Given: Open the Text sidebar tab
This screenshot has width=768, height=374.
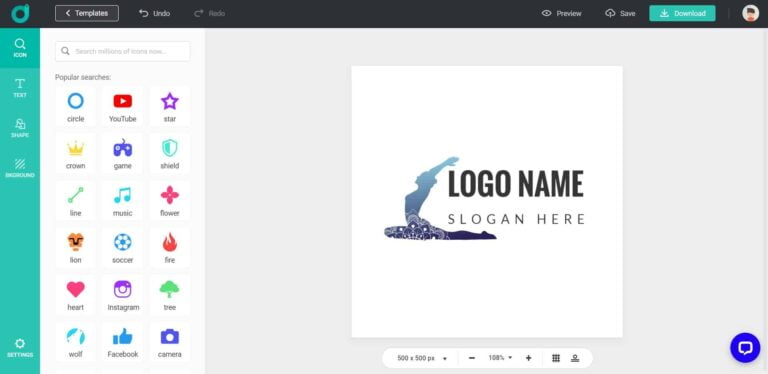Looking at the screenshot, I should coord(20,88).
